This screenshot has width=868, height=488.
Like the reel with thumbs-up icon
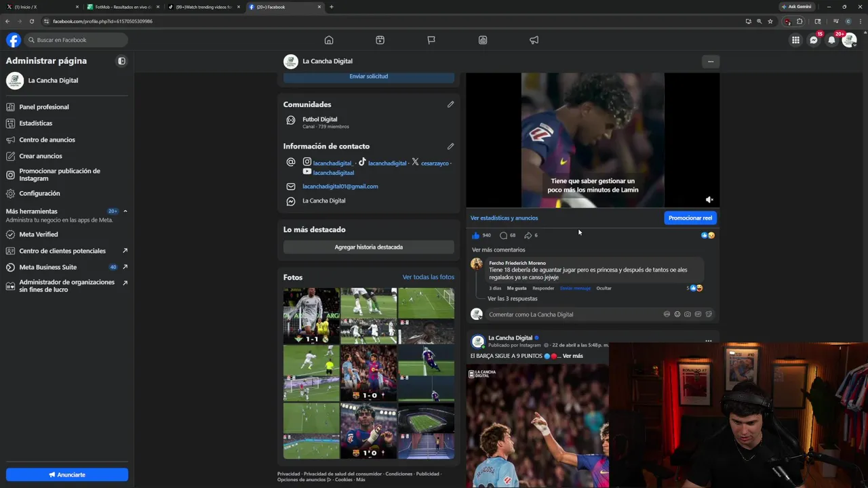475,235
